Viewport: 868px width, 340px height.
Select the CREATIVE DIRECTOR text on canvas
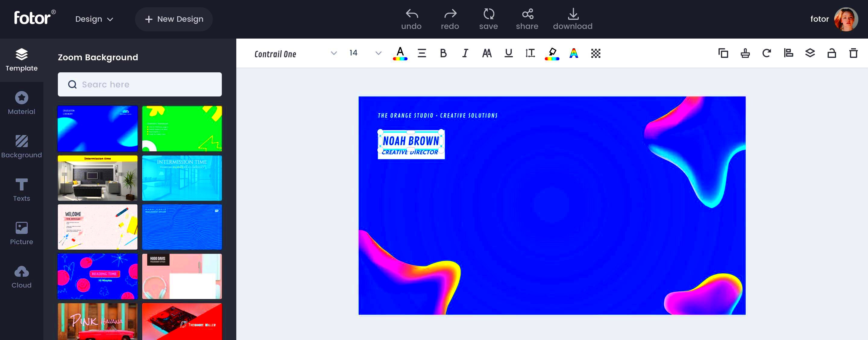(x=410, y=152)
